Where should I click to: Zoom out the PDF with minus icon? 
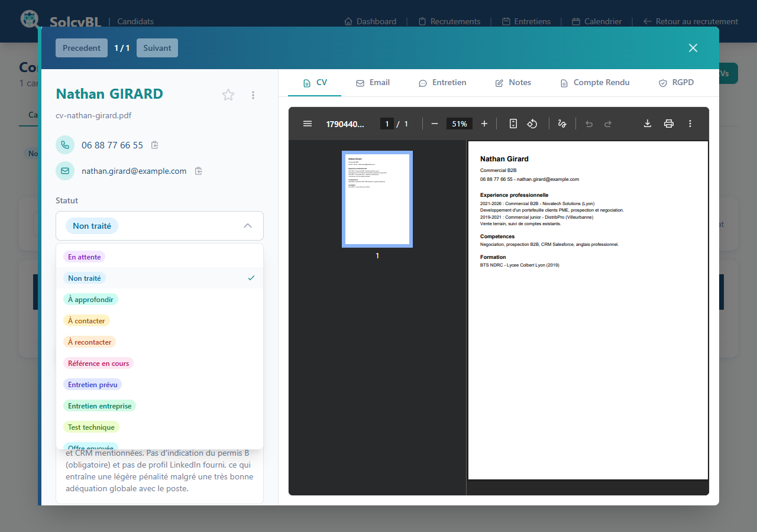[x=435, y=124]
